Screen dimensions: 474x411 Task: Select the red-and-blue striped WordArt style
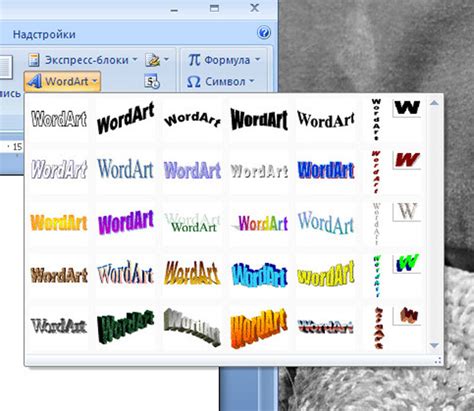326,327
